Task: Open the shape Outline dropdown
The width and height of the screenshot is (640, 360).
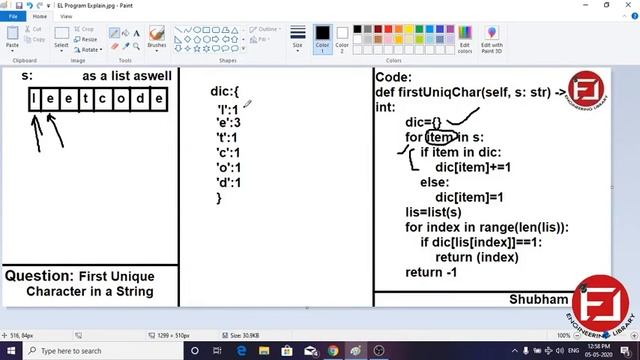Action: [x=265, y=29]
